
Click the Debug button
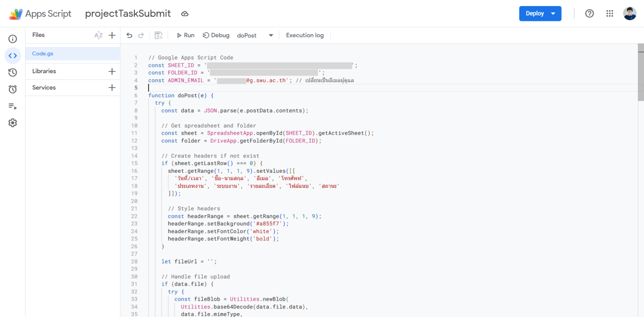click(216, 35)
